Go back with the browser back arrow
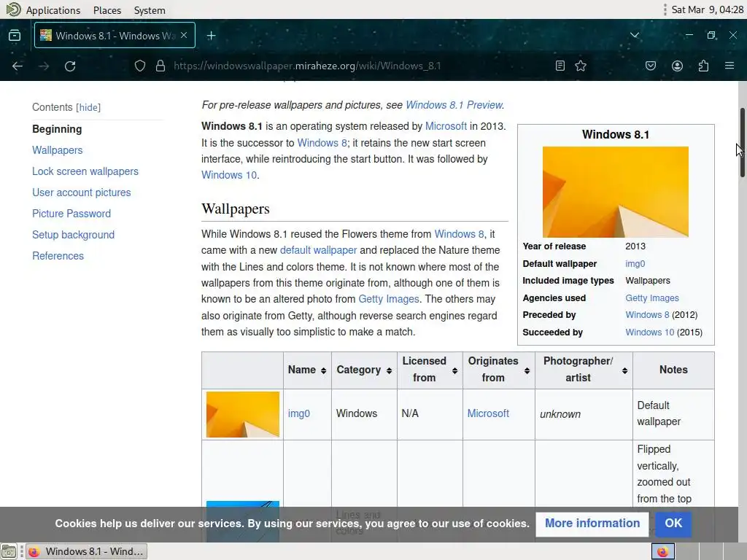747x560 pixels. [18, 66]
